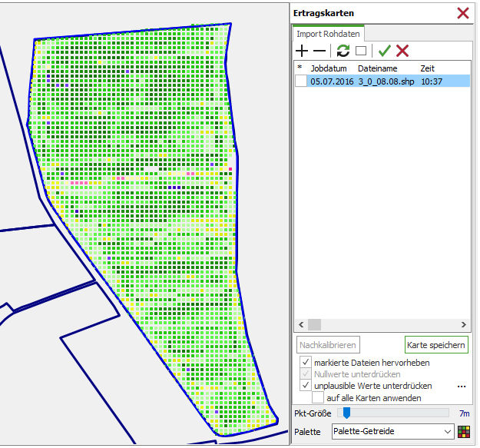Enable 'auf alle Karten anwenden' checkbox
The height and width of the screenshot is (448, 480).
coord(318,398)
